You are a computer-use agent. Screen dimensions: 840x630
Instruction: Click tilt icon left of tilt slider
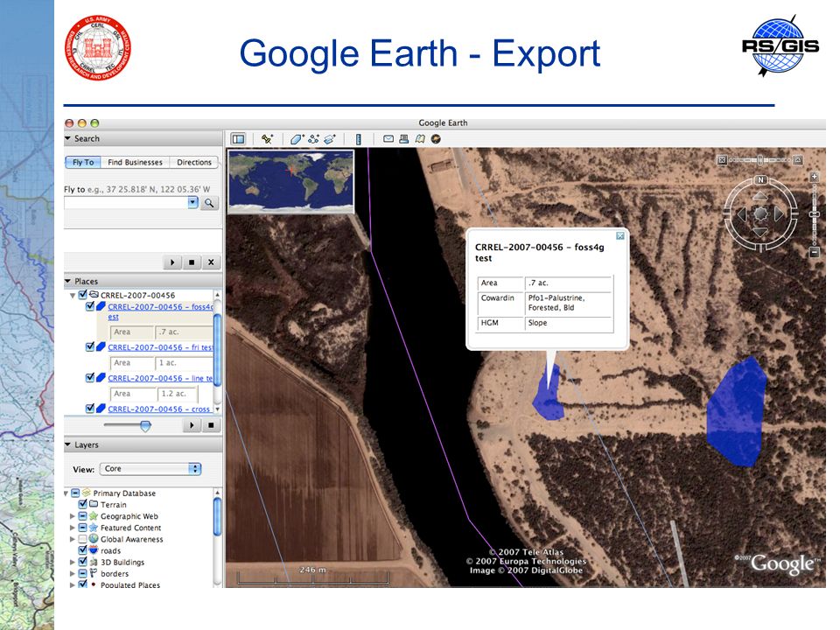[722, 159]
